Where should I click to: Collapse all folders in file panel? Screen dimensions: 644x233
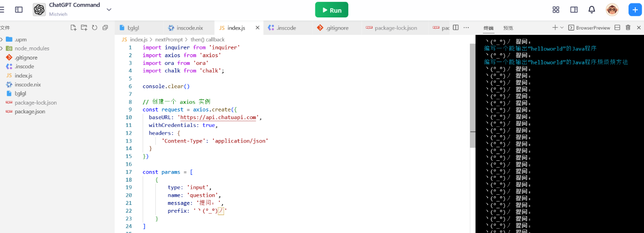(105, 28)
